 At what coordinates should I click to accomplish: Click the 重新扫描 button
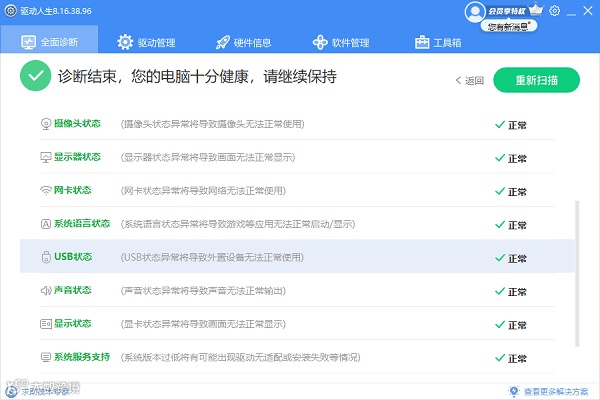(536, 80)
